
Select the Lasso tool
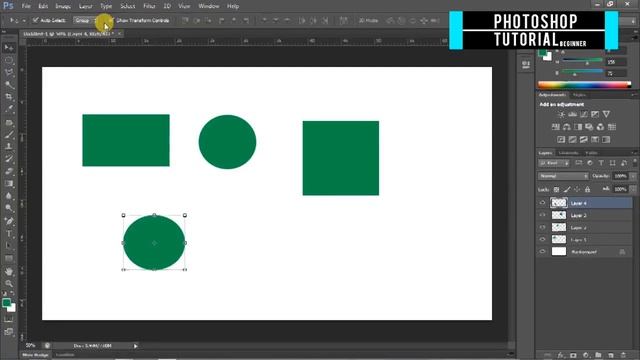[9, 73]
